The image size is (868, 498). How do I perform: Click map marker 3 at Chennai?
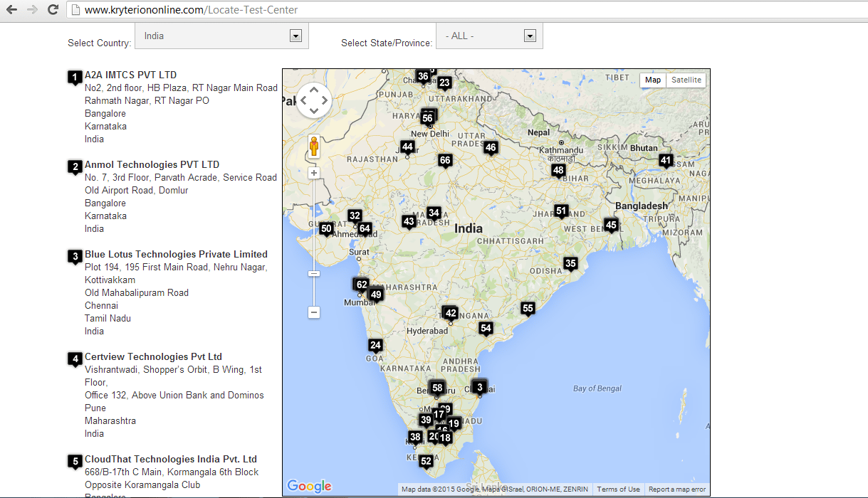click(480, 388)
